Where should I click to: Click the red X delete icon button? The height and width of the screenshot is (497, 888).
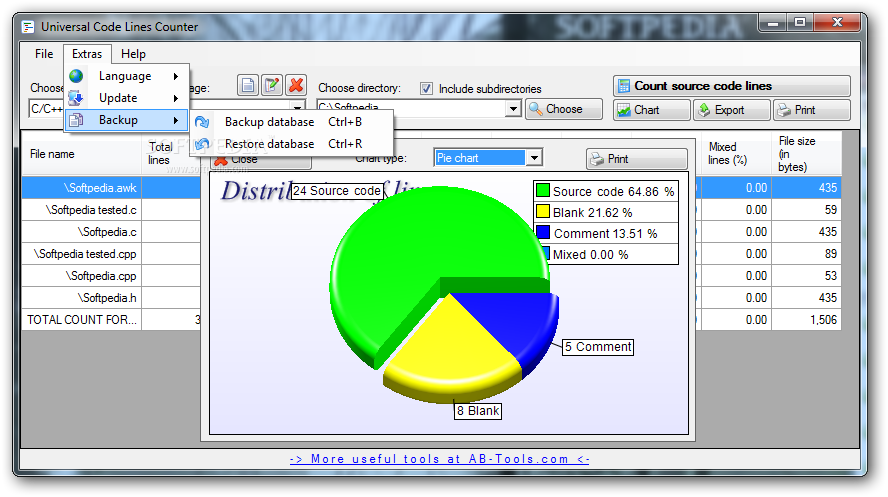tap(296, 85)
